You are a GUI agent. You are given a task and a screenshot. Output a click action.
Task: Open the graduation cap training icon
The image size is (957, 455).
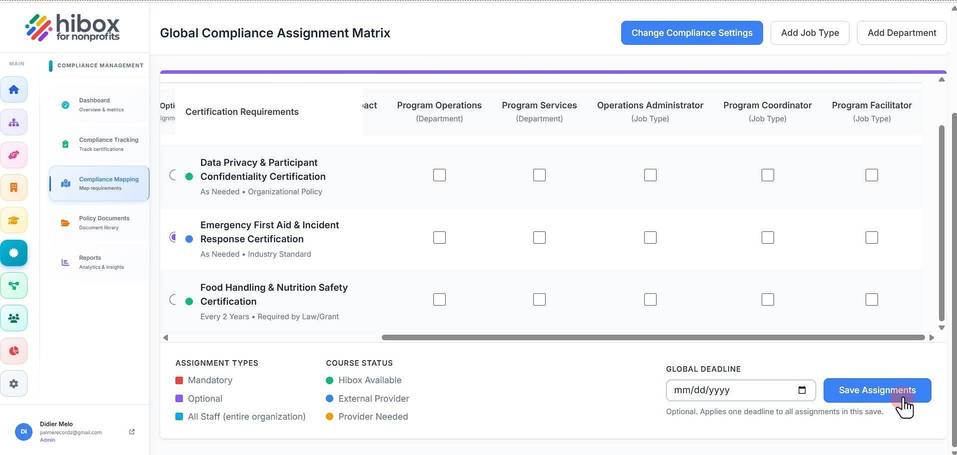point(13,220)
